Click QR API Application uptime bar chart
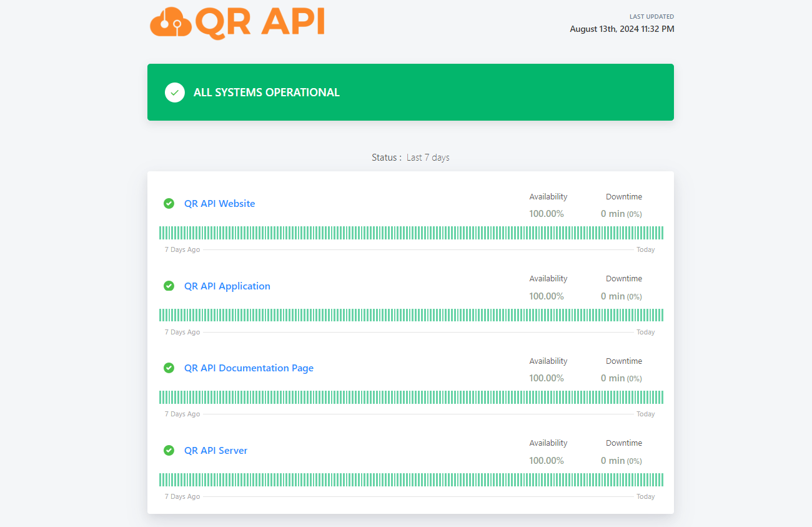Viewport: 812px width, 527px height. 411,315
